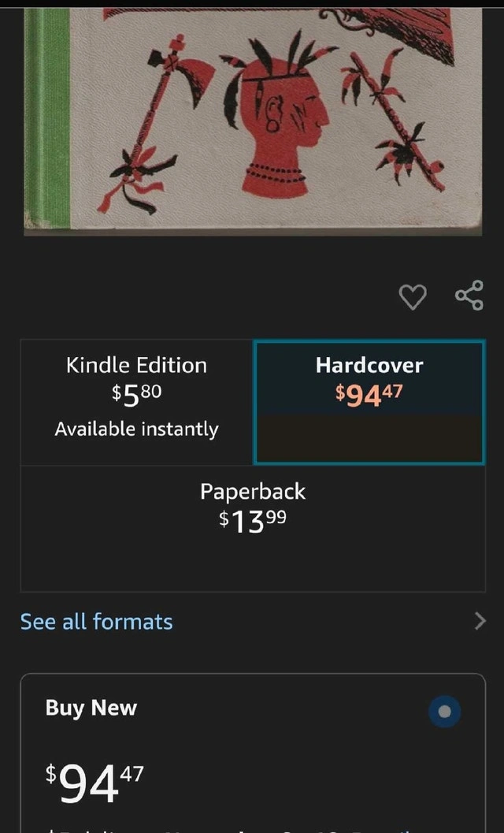
Task: Click the Hardcover $94.47 orange price
Action: [369, 395]
